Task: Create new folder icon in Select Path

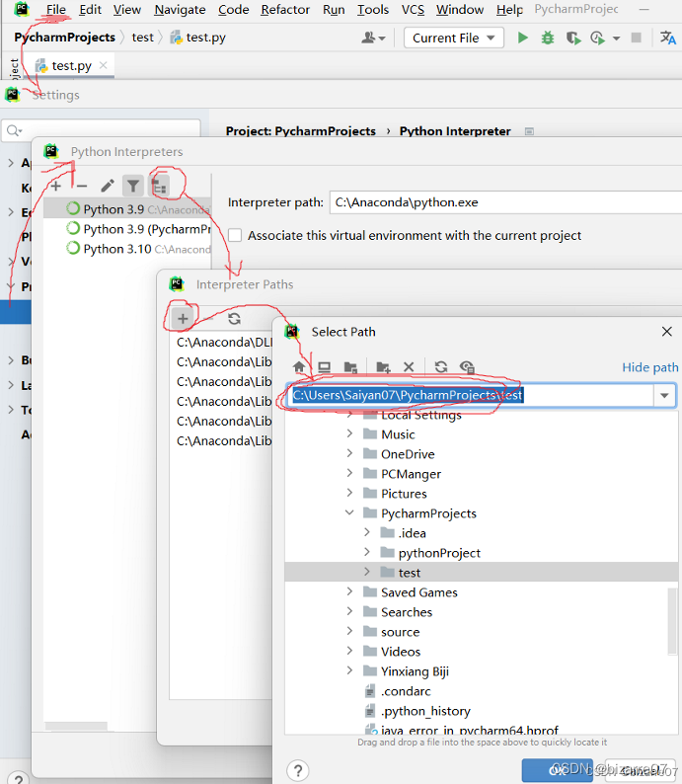Action: [383, 367]
